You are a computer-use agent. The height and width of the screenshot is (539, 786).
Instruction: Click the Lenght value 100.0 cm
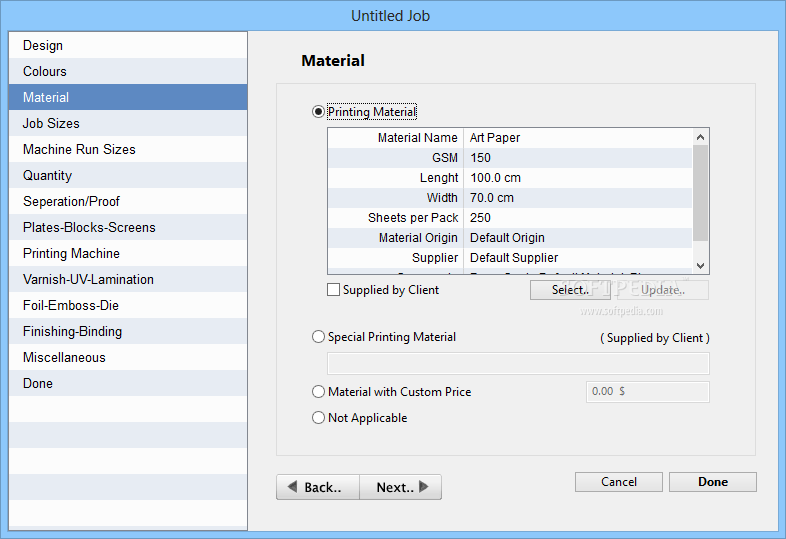click(578, 178)
